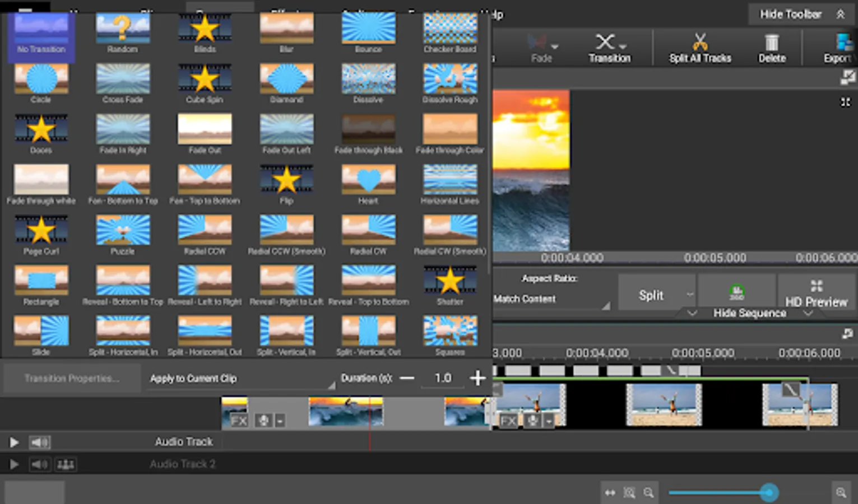Viewport: 858px width, 504px height.
Task: Select the Heart transition thumbnail
Action: (x=368, y=180)
